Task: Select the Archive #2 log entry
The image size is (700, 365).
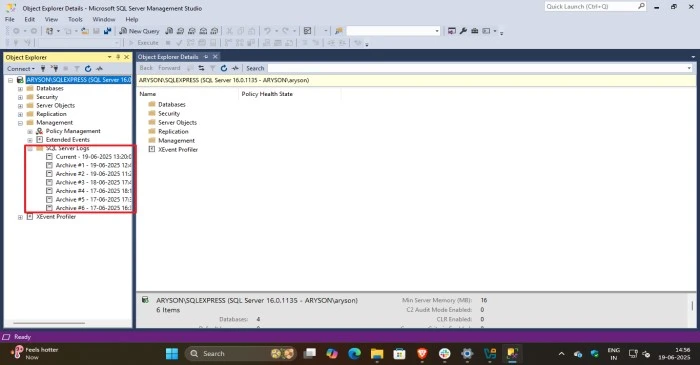Action: coord(93,174)
